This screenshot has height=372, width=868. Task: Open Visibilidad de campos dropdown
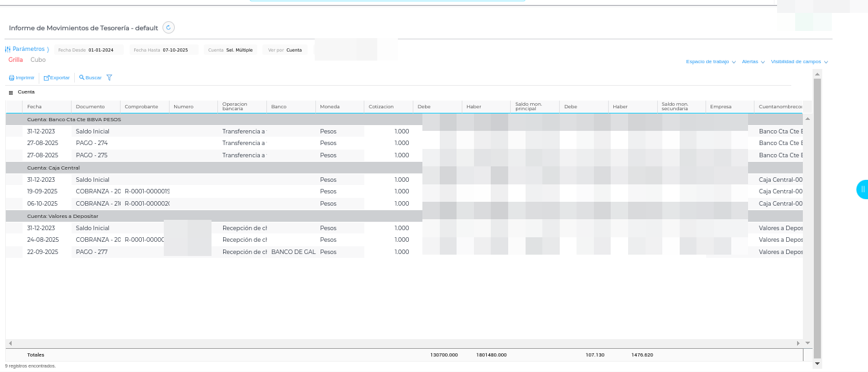pyautogui.click(x=799, y=62)
